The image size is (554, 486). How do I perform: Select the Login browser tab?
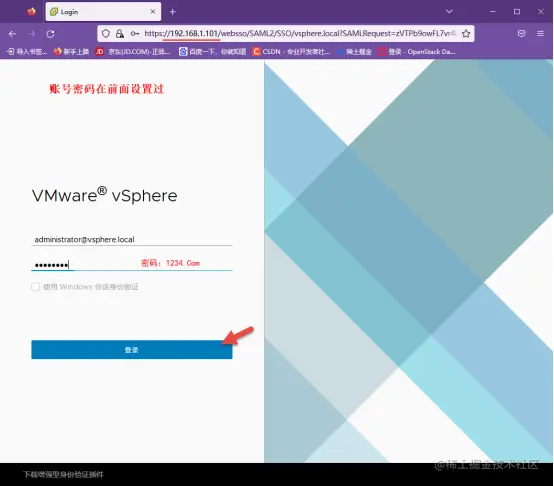(103, 12)
